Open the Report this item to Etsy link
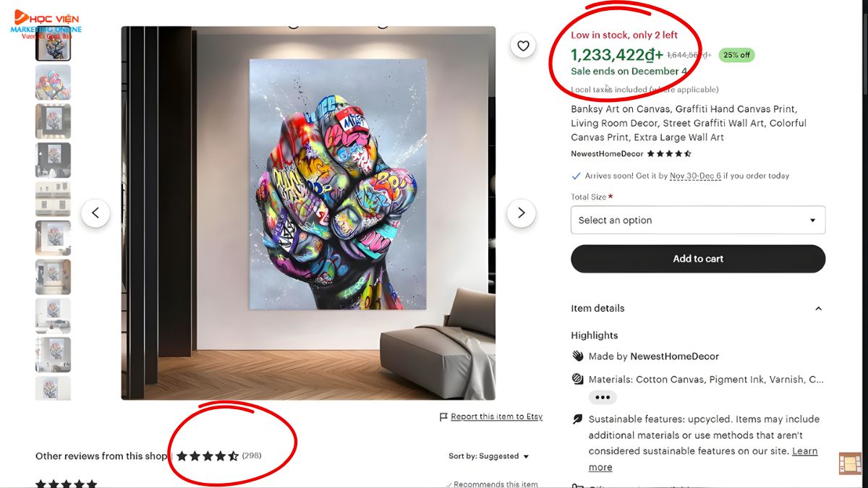The image size is (868, 488). [x=496, y=417]
